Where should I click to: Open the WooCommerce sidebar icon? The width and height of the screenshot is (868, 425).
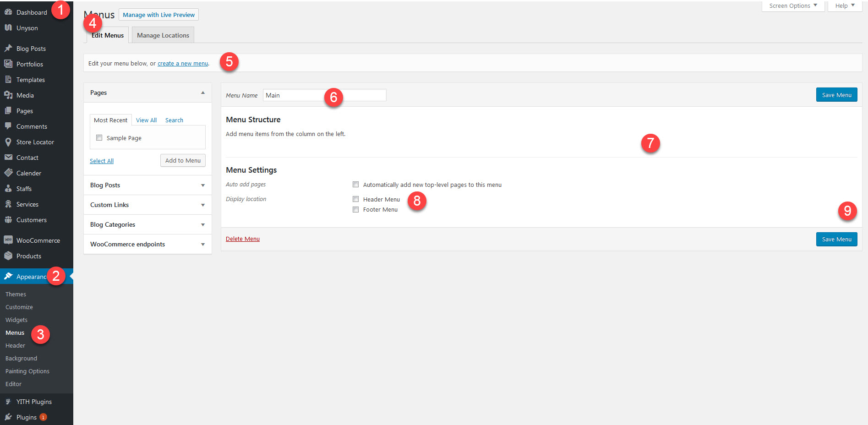(x=8, y=240)
